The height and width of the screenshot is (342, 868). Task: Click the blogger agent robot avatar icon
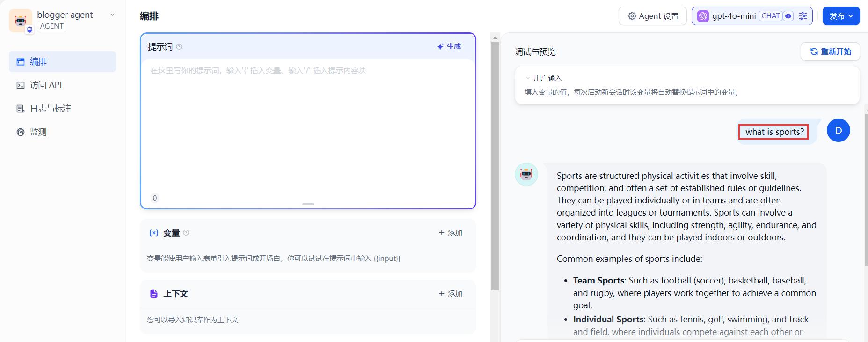coord(20,21)
